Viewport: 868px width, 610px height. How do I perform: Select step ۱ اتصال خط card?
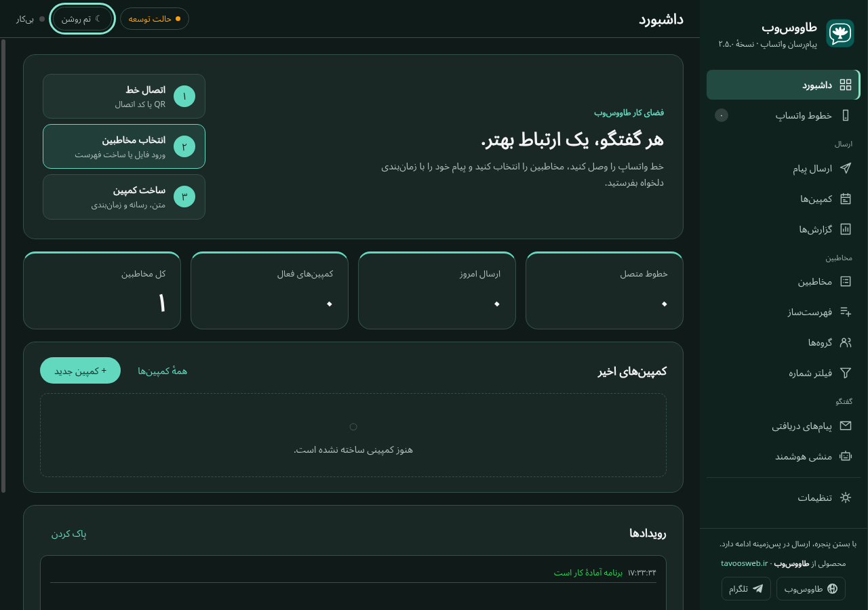coord(124,96)
